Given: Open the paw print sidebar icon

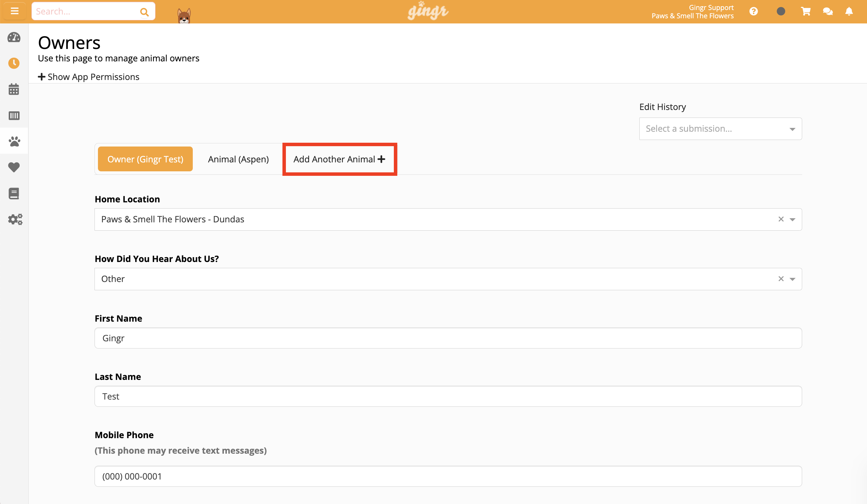Looking at the screenshot, I should pyautogui.click(x=14, y=141).
